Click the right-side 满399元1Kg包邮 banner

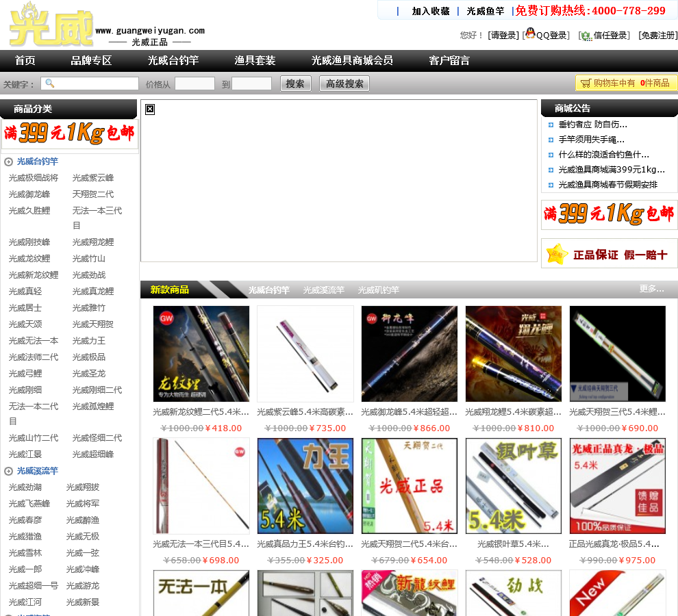[x=609, y=214]
